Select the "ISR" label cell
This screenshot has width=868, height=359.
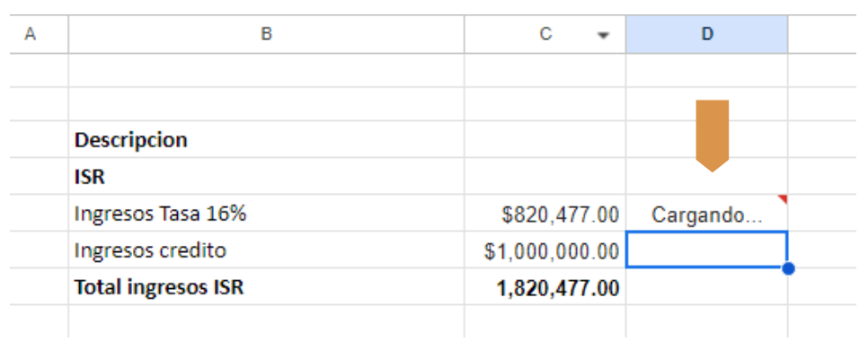(x=266, y=177)
